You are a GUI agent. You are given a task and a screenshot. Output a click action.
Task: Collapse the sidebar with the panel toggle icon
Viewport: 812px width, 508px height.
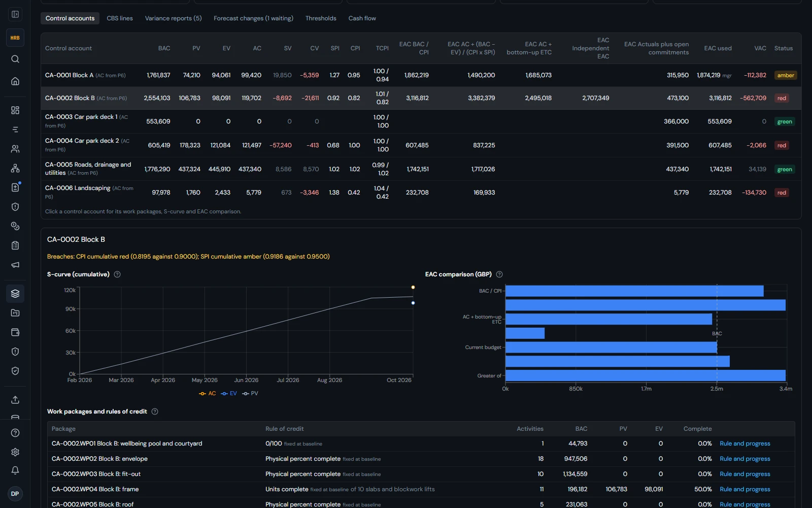click(15, 14)
